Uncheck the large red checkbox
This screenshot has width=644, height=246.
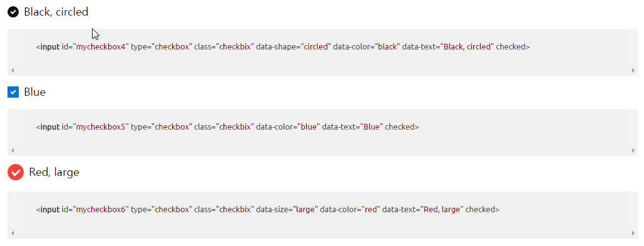click(x=16, y=172)
